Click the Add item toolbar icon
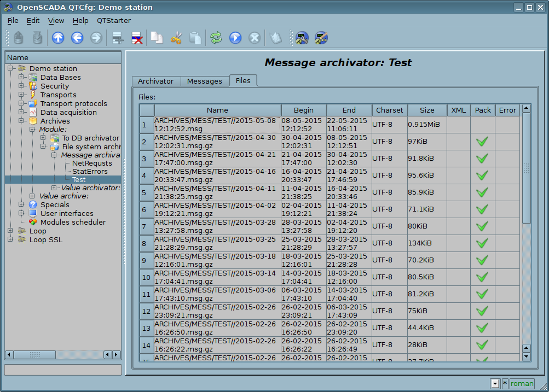Viewport: 549px width, 392px height. (117, 38)
